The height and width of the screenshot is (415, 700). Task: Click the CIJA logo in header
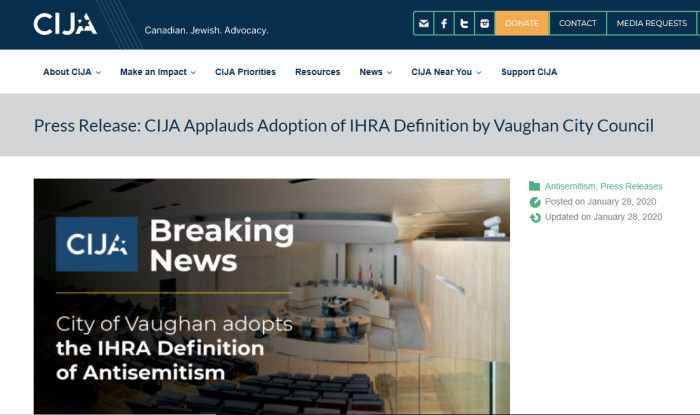pyautogui.click(x=65, y=24)
